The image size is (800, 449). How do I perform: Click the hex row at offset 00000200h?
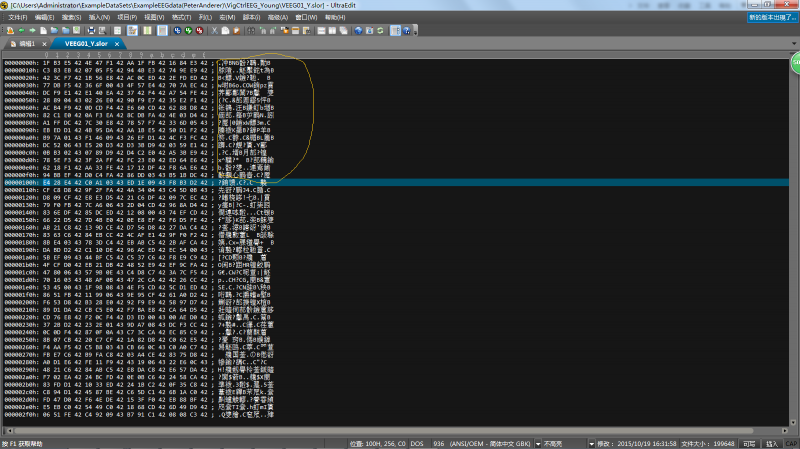coord(139,302)
